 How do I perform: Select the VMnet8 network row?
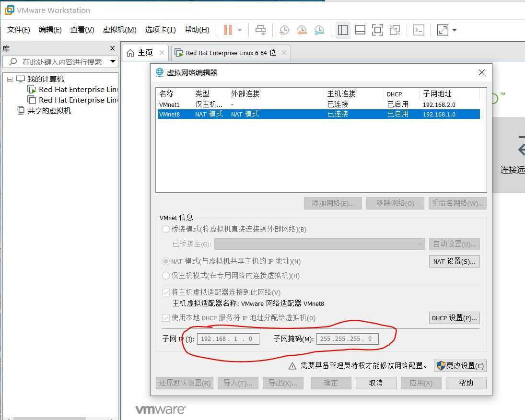point(319,114)
